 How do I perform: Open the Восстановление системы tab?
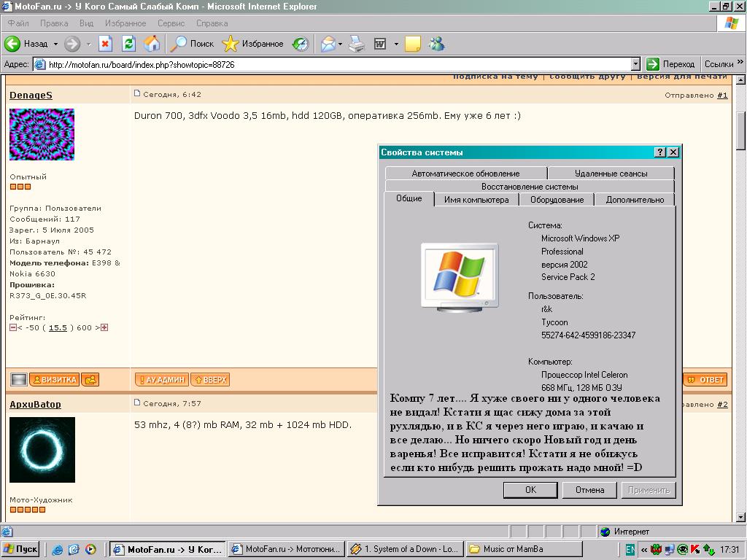click(x=530, y=187)
